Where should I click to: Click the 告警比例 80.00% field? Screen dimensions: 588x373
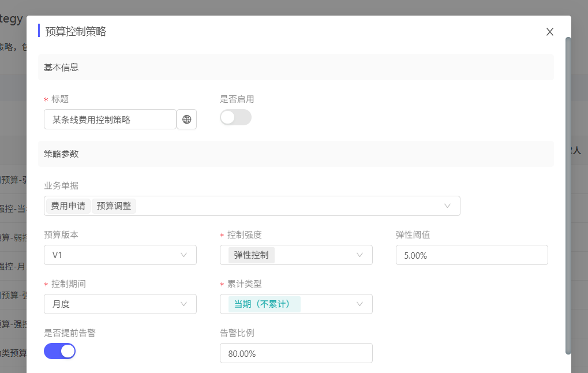point(296,353)
